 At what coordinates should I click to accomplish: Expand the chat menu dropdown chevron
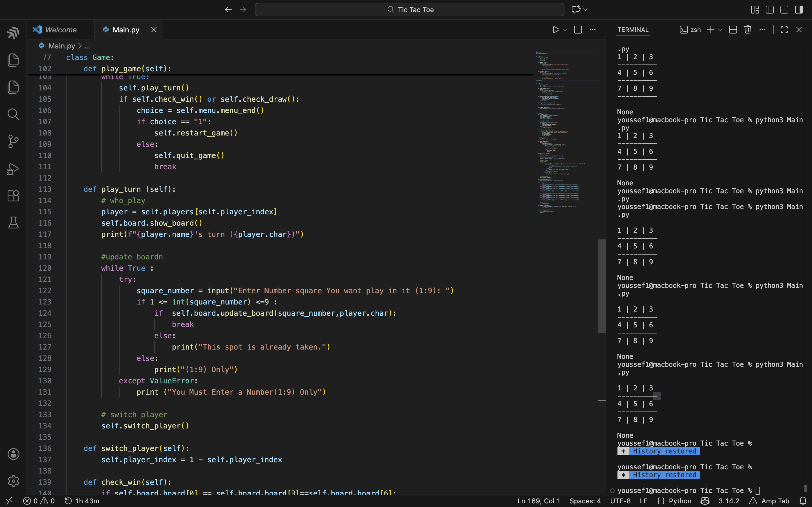point(586,10)
